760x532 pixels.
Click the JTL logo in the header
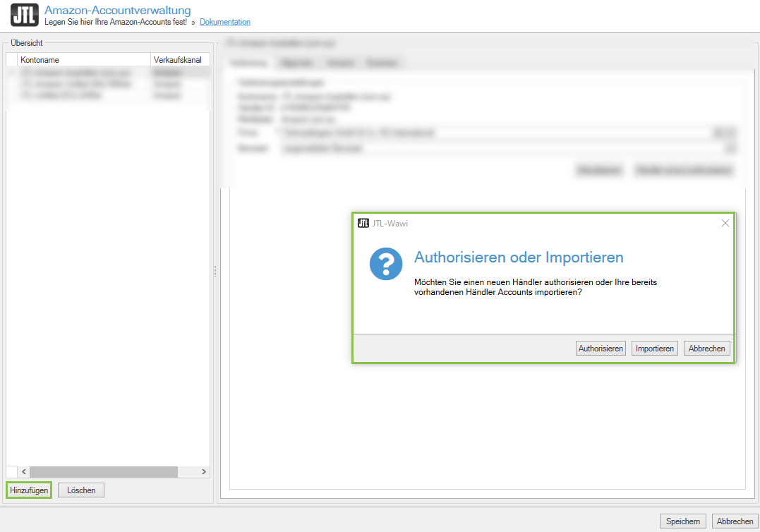click(25, 15)
